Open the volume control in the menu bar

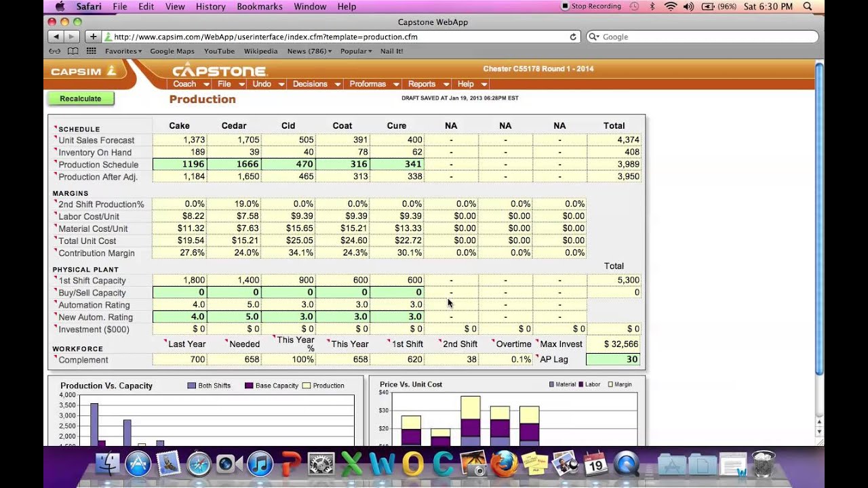tap(688, 6)
